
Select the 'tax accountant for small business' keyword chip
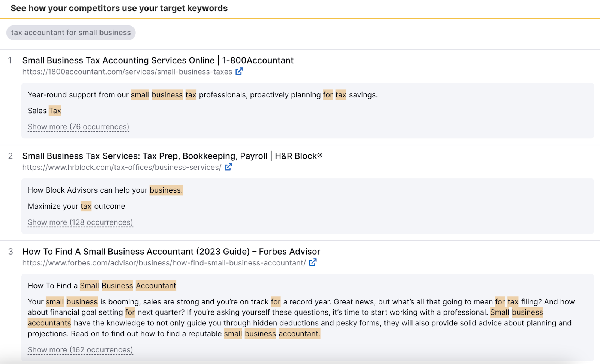[70, 33]
